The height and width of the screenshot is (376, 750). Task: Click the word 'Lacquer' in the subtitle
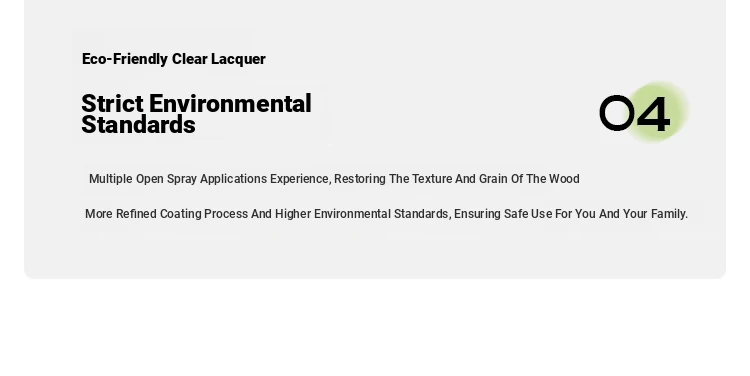[x=238, y=59]
